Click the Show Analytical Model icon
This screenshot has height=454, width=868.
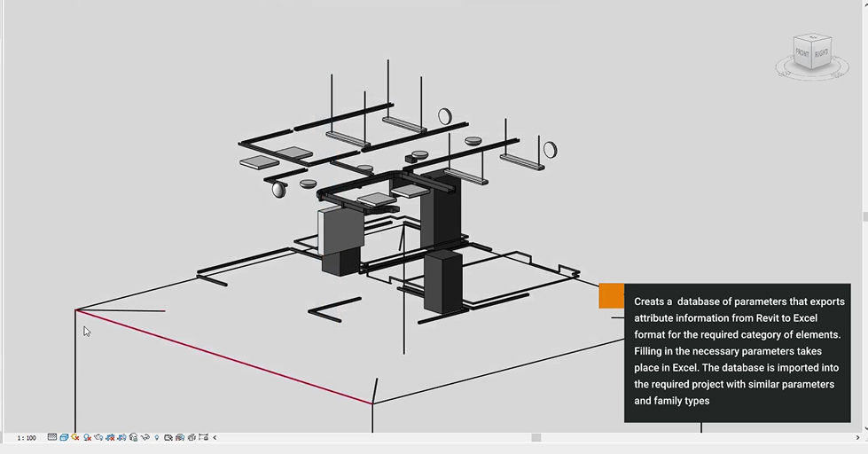pyautogui.click(x=180, y=437)
